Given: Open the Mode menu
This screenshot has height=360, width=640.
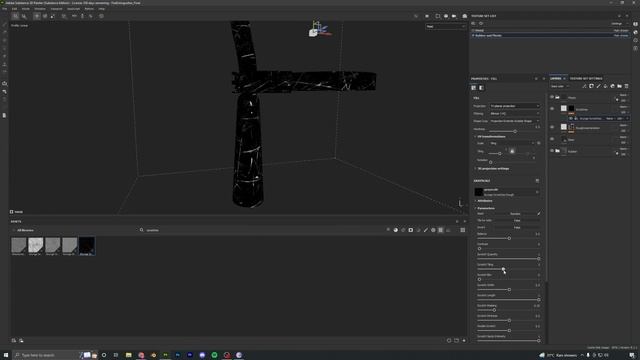Looking at the screenshot, I should pyautogui.click(x=26, y=9).
